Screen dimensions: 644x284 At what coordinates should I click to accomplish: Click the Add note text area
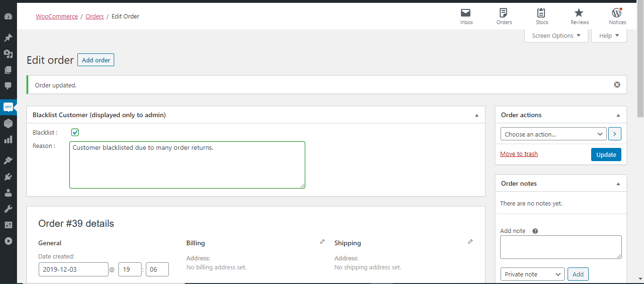tap(561, 247)
